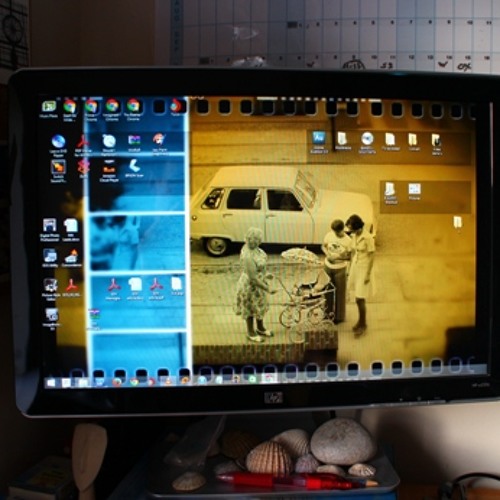Open the blue disc DVD player icon

click(58, 142)
